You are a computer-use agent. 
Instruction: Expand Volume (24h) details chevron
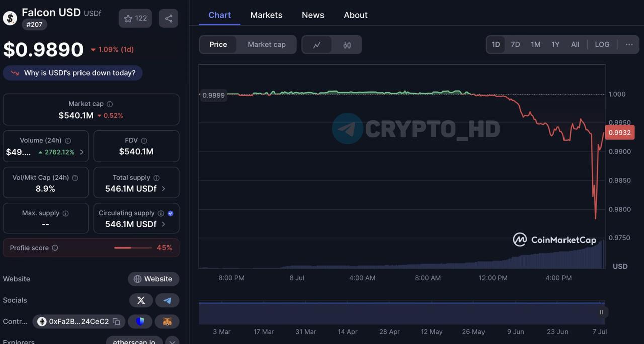[82, 152]
